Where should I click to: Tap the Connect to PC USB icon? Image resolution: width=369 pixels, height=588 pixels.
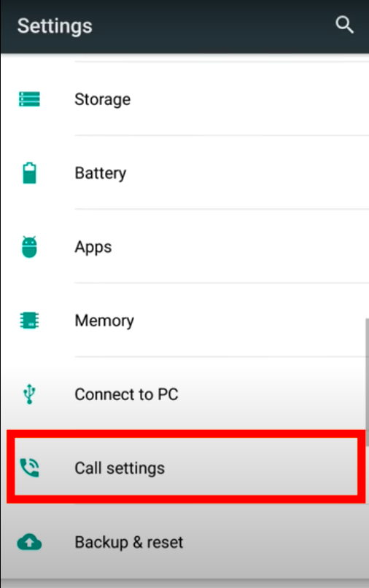tap(29, 393)
